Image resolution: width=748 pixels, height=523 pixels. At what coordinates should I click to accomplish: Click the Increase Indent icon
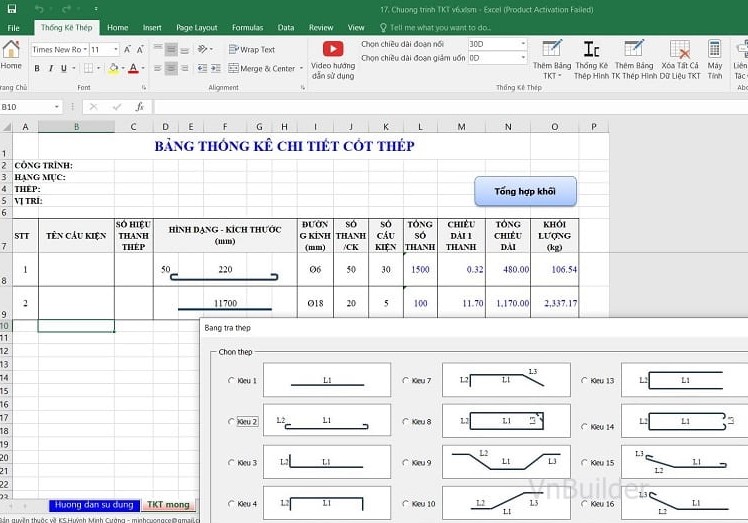tap(216, 68)
